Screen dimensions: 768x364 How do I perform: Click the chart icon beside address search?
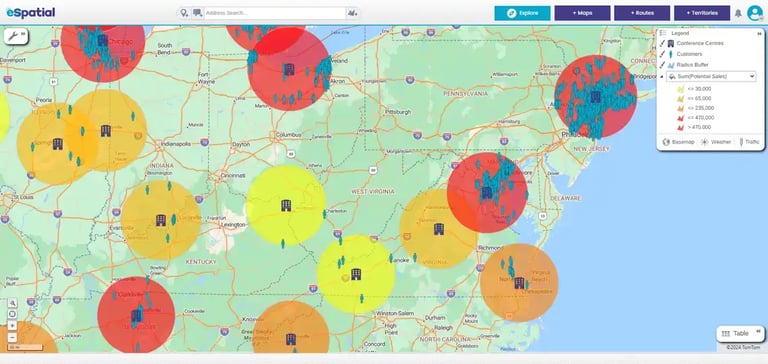(x=352, y=13)
